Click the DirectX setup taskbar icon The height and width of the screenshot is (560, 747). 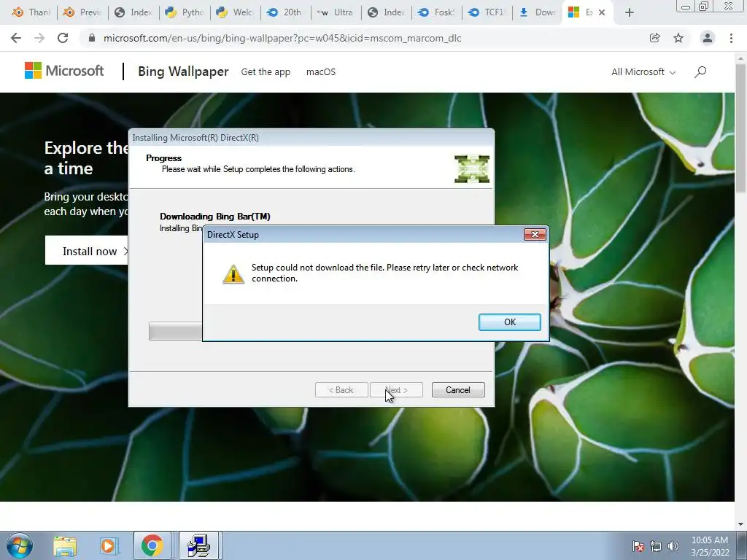198,545
